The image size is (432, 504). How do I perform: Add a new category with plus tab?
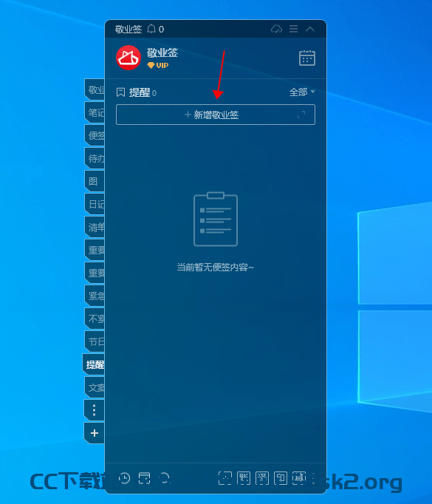[94, 433]
